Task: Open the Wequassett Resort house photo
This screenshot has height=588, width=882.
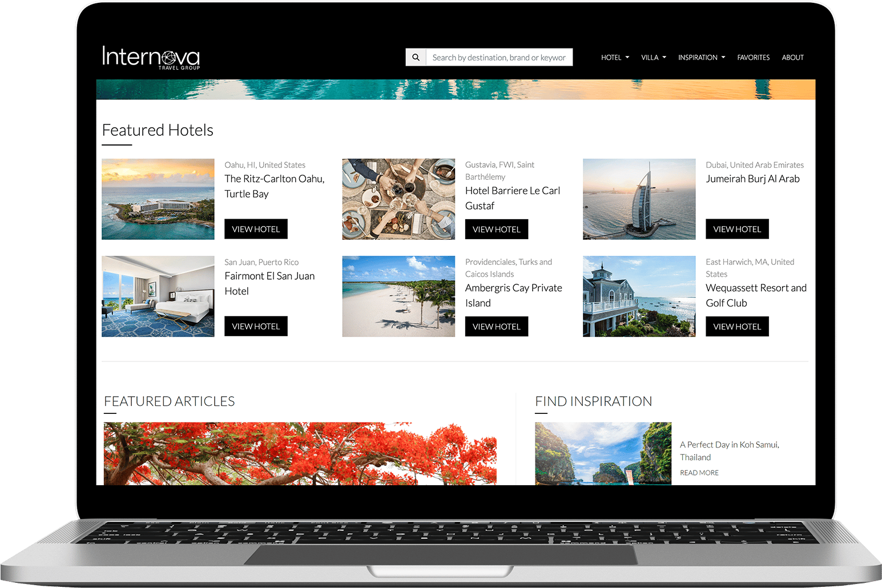Action: point(639,296)
